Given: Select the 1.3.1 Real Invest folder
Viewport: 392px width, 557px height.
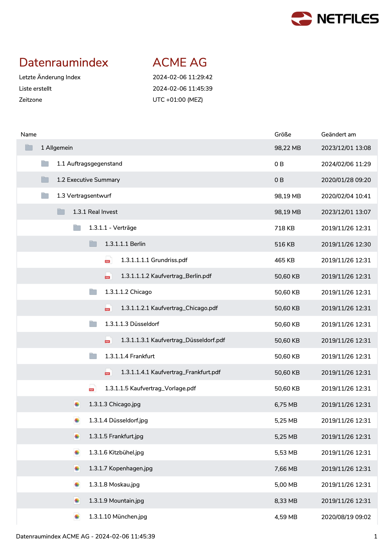Looking at the screenshot, I should [x=95, y=212].
